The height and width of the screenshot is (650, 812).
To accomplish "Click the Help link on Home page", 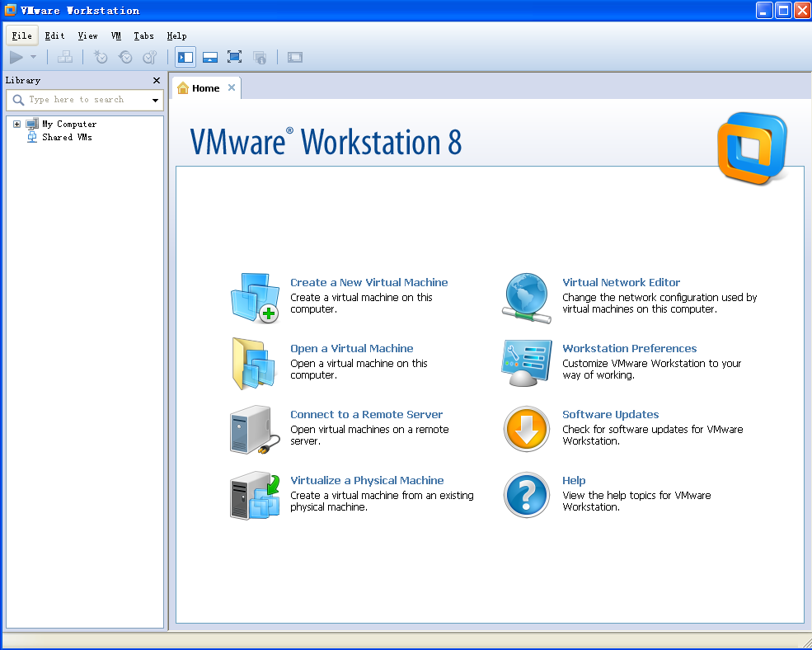I will (574, 481).
